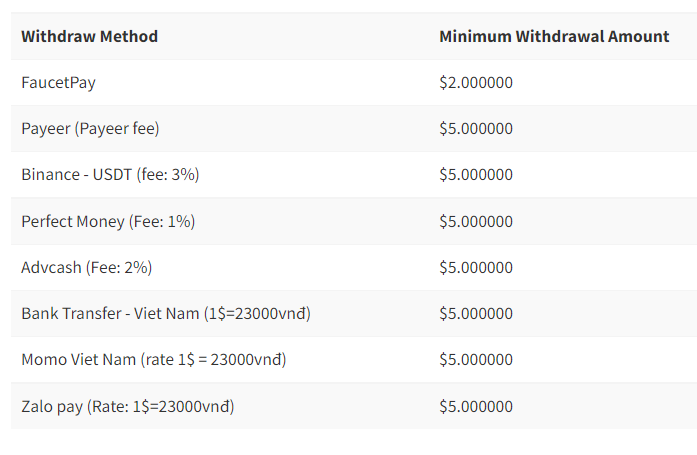The image size is (697, 455).
Task: Click the minimum amount for Bank Transfer
Action: coord(476,314)
